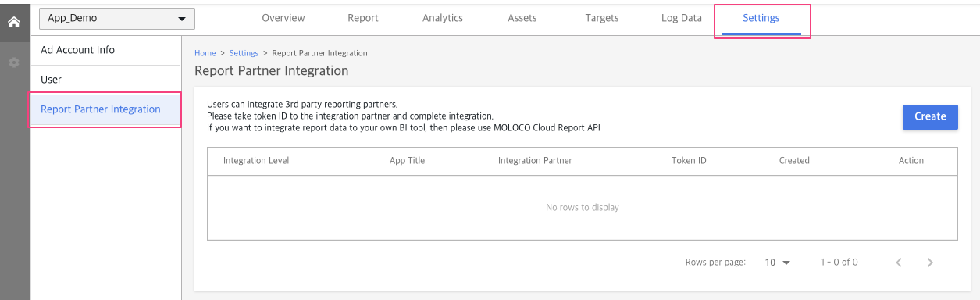
Task: Click the Create button
Action: 930,116
